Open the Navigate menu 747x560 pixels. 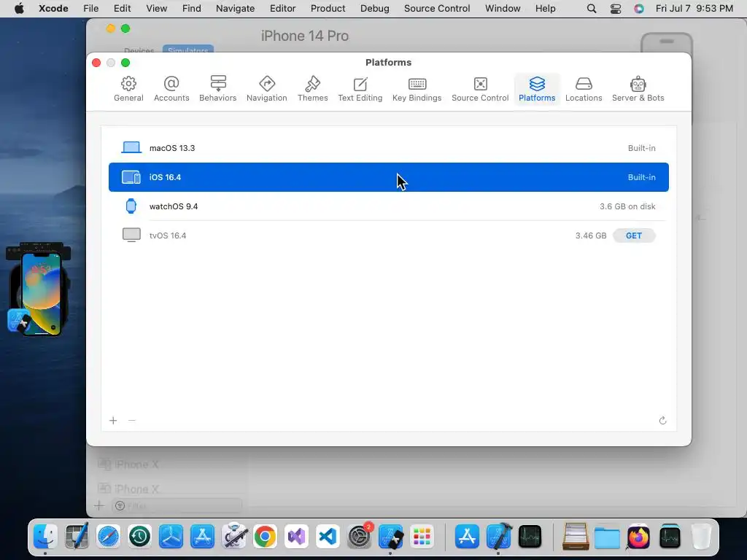pyautogui.click(x=236, y=9)
